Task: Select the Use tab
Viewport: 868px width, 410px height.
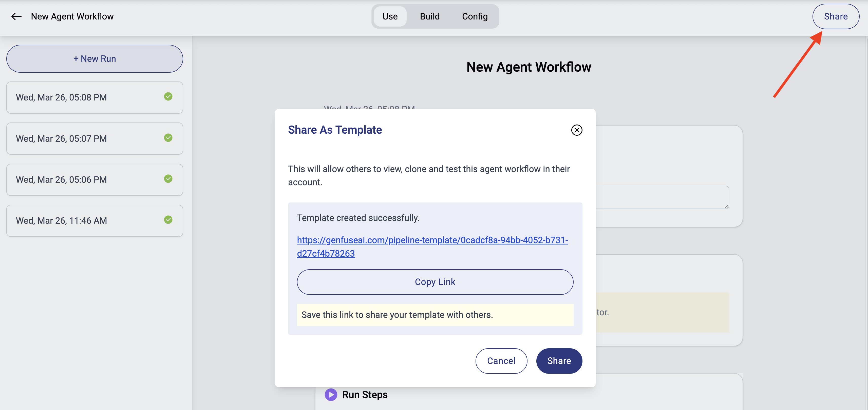Action: tap(390, 16)
